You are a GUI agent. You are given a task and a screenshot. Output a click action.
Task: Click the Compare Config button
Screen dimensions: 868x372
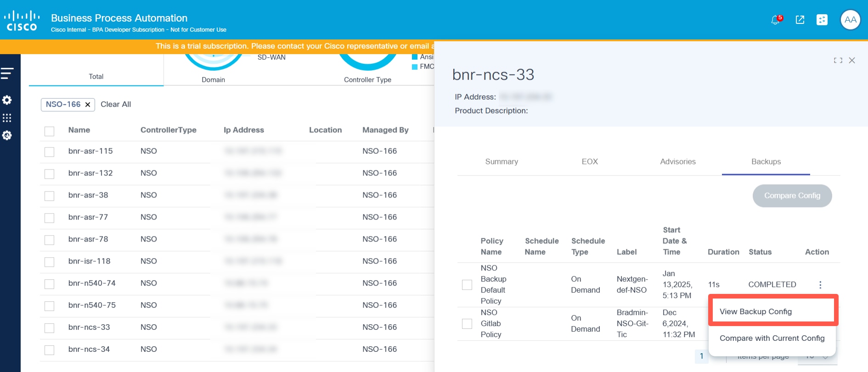coord(792,196)
